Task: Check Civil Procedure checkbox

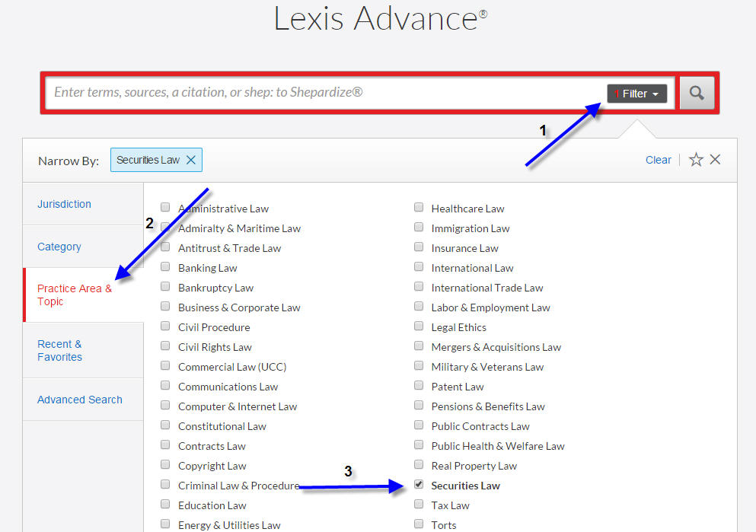Action: pos(165,326)
